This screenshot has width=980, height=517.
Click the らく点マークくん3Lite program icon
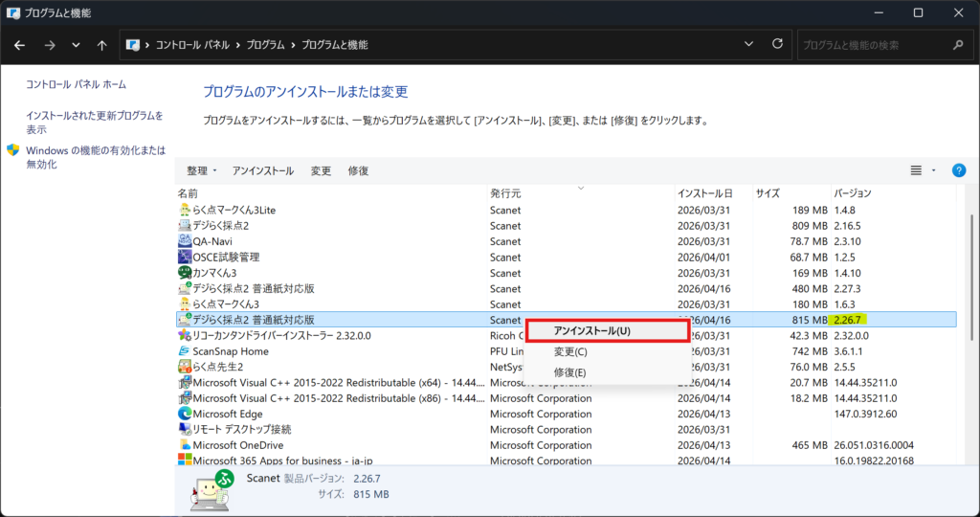pos(185,210)
